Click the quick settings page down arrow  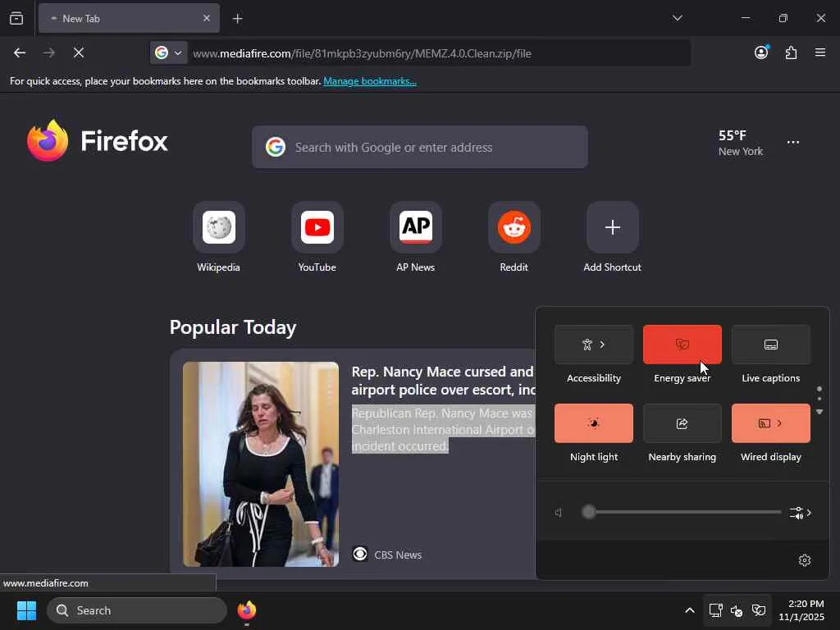[819, 412]
